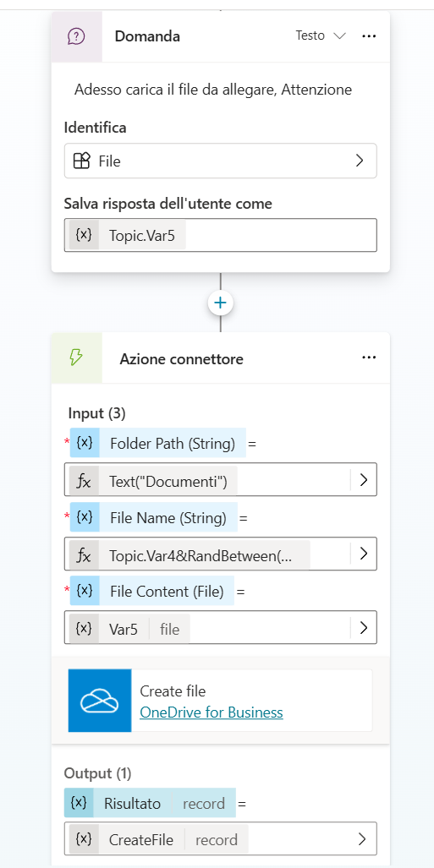Open the OneDrive for Business link

(212, 712)
